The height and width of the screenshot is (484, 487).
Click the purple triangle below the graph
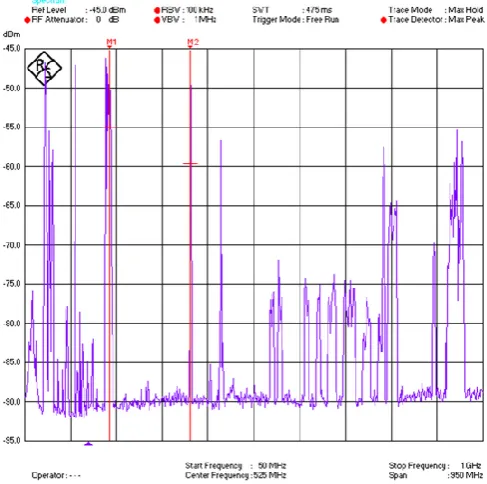88,443
